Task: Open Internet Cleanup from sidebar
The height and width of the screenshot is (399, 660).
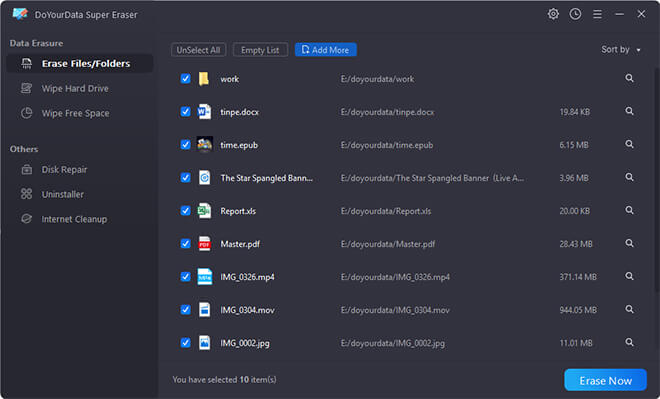Action: 74,219
